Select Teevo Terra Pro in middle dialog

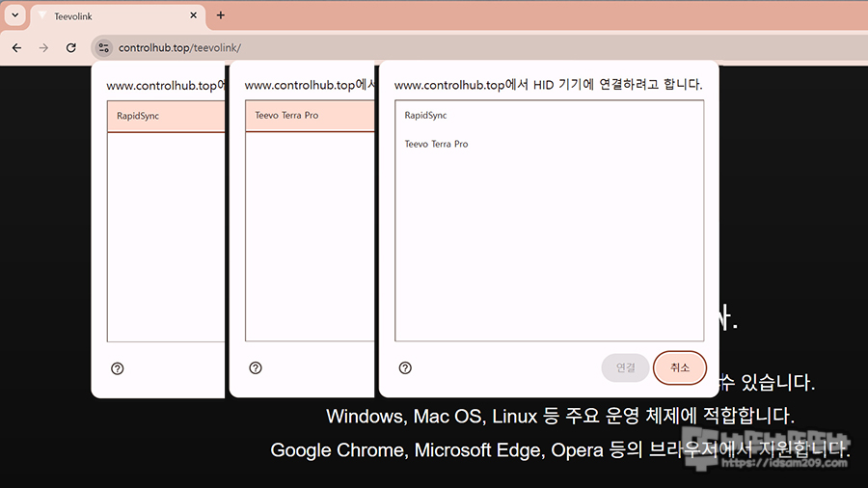(310, 115)
